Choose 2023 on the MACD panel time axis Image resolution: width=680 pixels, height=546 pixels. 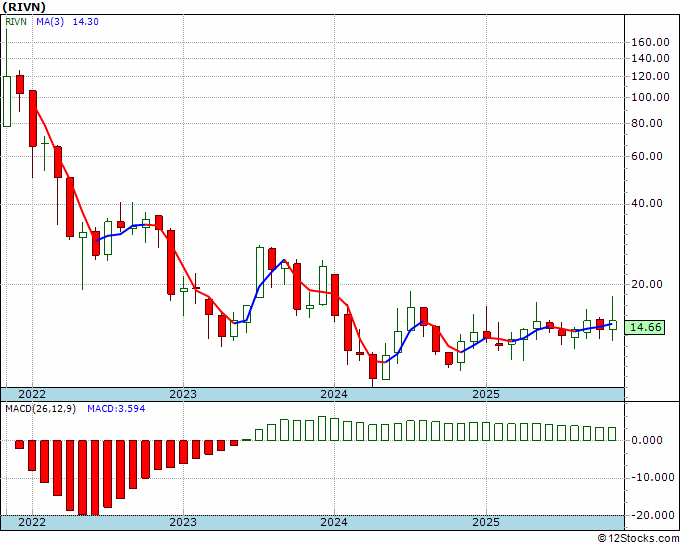click(x=183, y=522)
